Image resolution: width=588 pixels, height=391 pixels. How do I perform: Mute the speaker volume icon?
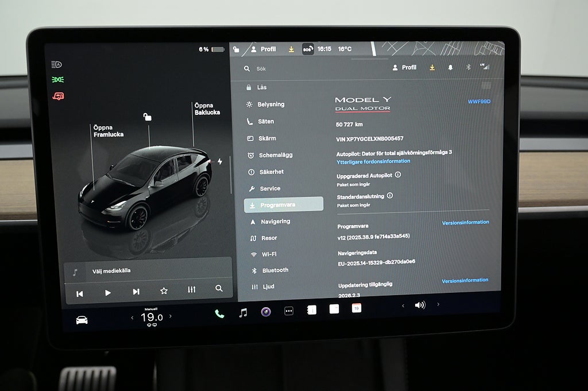tap(420, 305)
